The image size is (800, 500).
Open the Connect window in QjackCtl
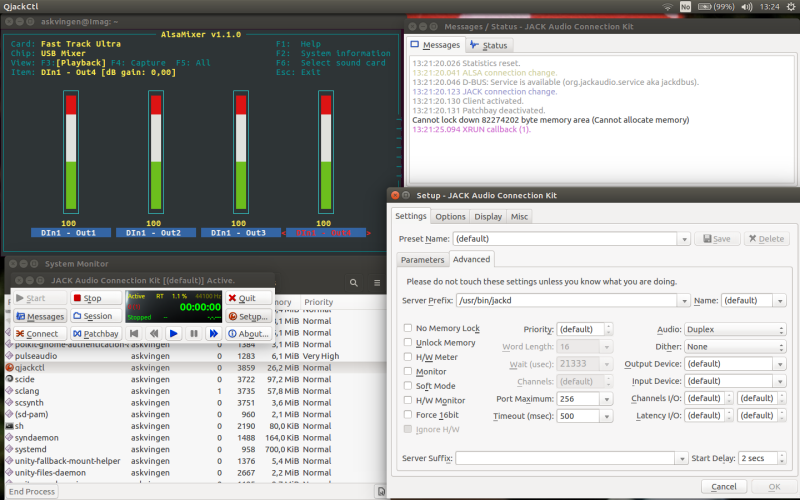pos(39,333)
